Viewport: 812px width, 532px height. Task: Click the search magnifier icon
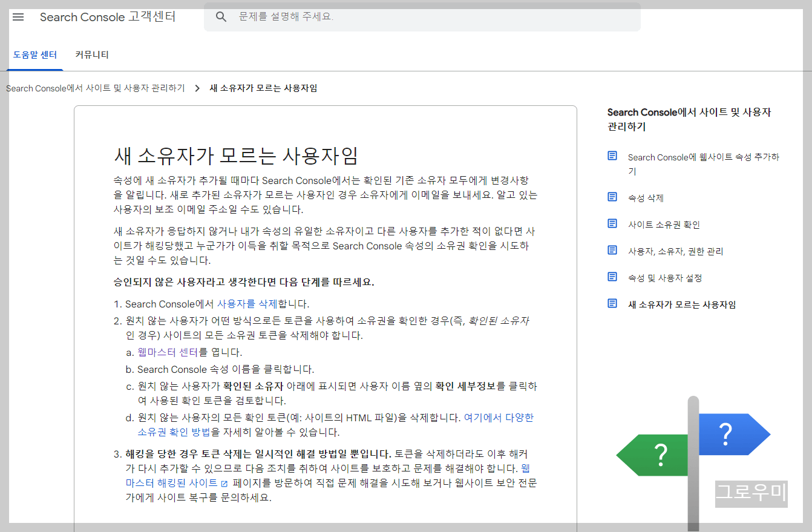point(221,17)
